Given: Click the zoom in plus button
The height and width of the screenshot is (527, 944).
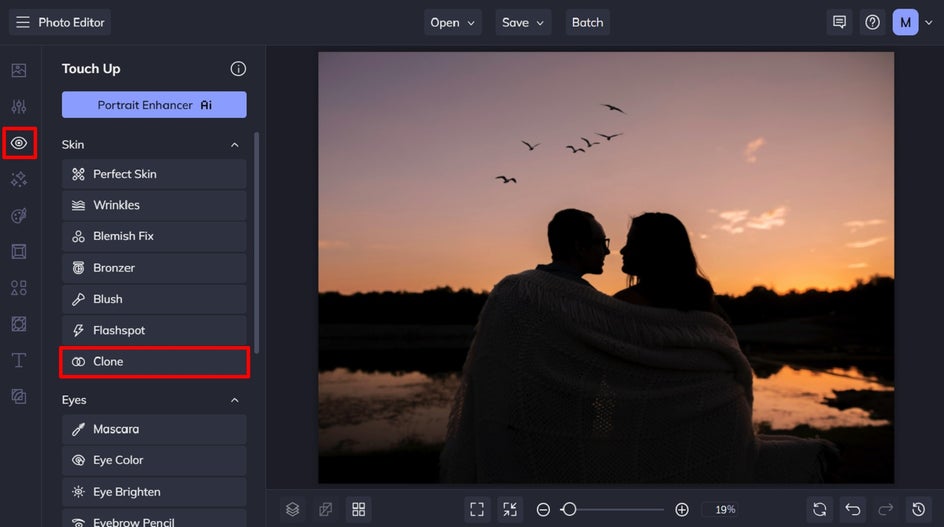Looking at the screenshot, I should point(682,510).
